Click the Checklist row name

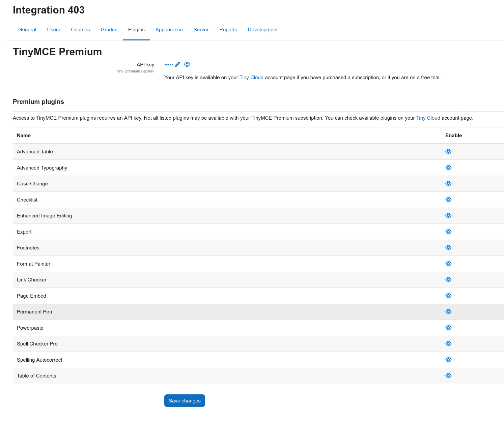click(27, 200)
